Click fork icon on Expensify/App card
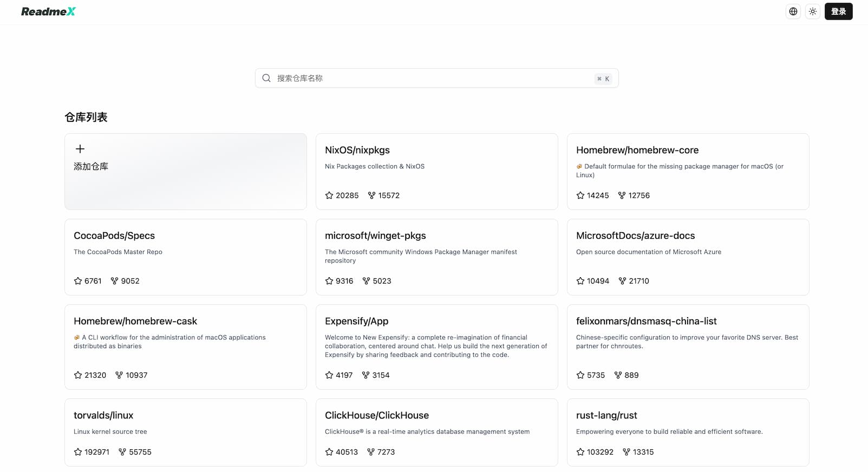Viewport: 868px width, 472px height. [x=366, y=375]
